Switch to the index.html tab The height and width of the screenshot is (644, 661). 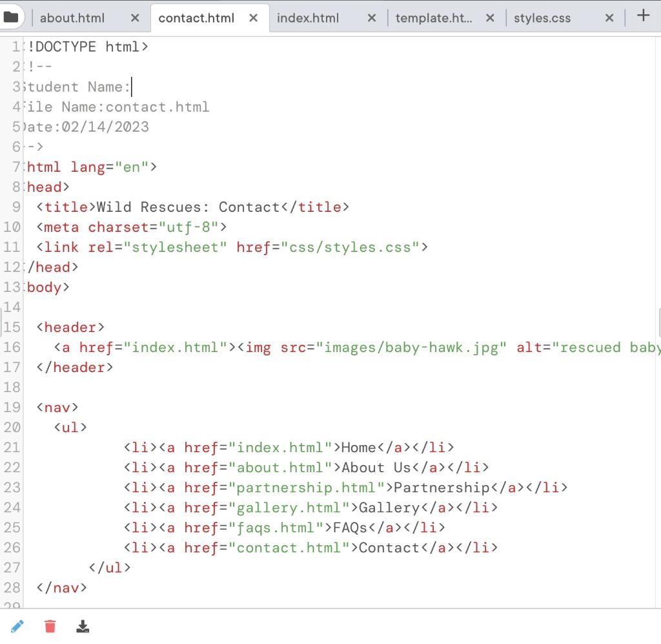[x=309, y=18]
